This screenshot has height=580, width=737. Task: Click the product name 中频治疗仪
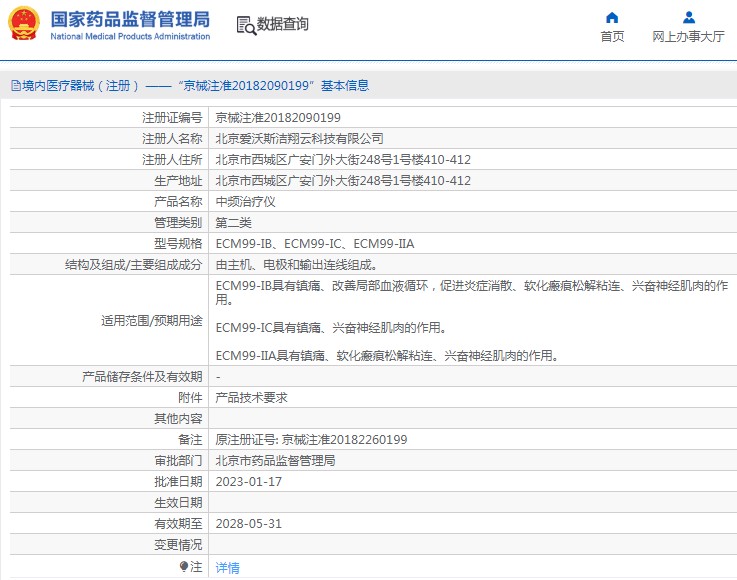point(245,202)
